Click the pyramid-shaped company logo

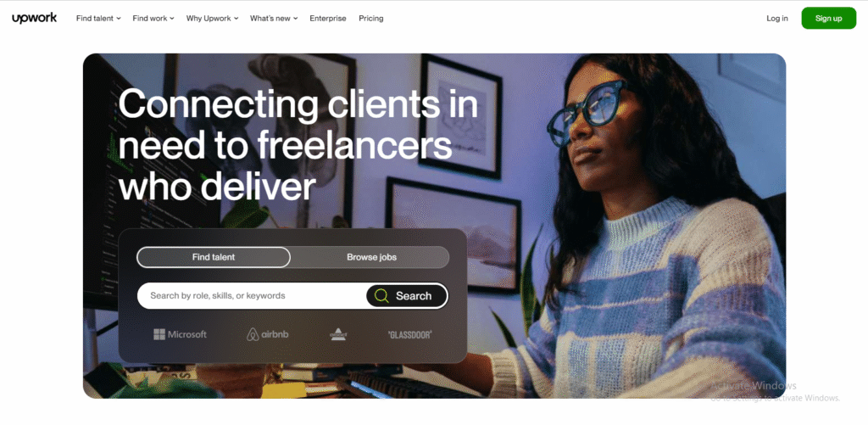click(x=338, y=334)
